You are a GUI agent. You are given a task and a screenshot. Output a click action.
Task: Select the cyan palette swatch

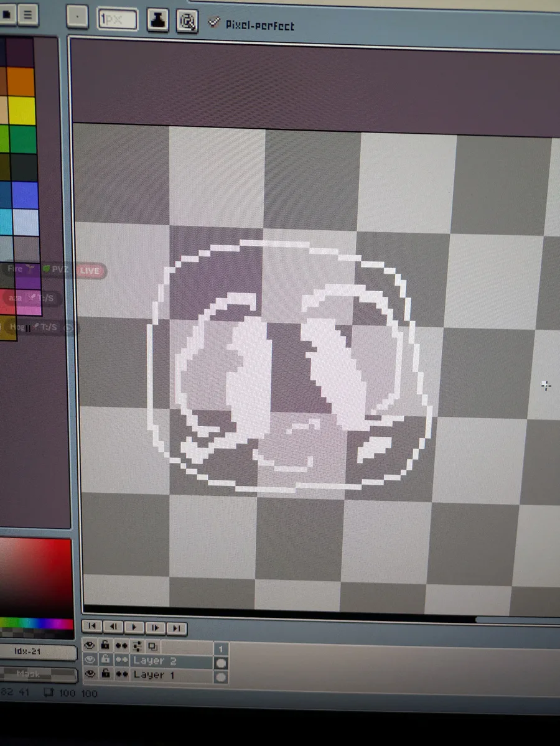click(6, 222)
